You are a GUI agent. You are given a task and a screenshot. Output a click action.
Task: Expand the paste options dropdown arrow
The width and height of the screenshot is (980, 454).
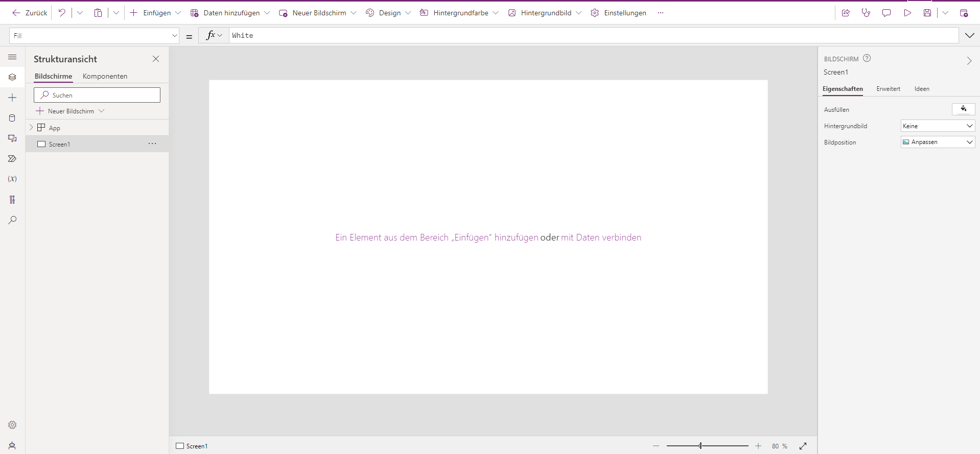click(x=116, y=13)
